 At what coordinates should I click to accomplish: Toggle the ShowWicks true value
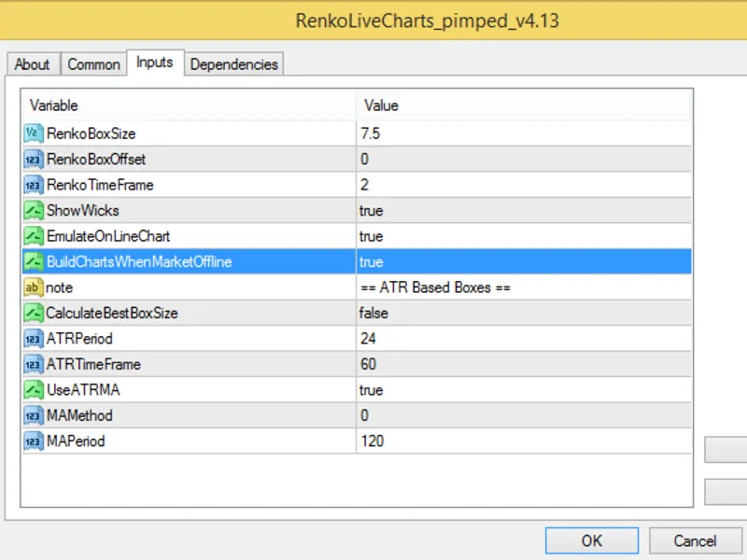tap(524, 211)
